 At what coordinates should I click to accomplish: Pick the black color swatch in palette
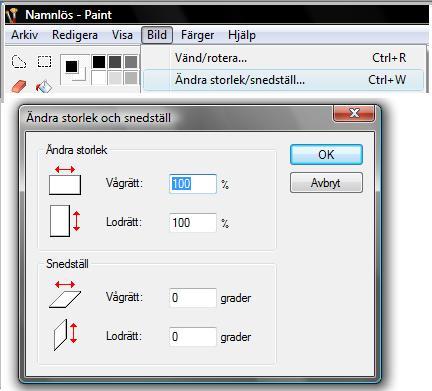99,62
